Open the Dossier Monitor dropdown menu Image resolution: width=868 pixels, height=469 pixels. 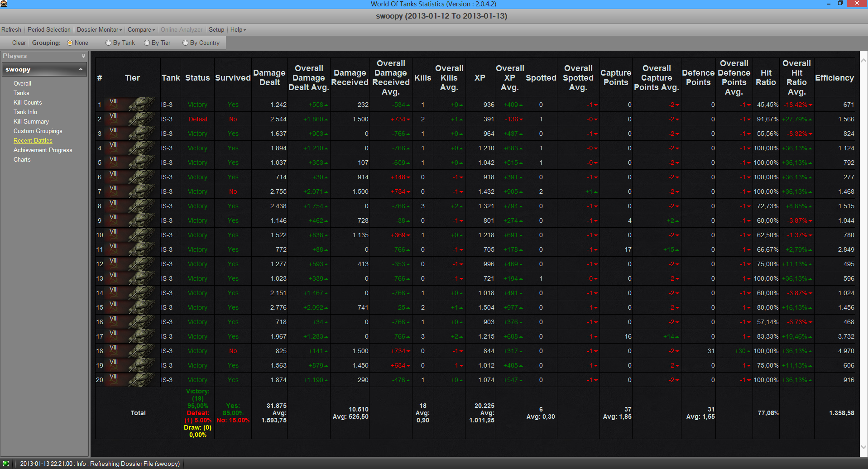point(99,30)
